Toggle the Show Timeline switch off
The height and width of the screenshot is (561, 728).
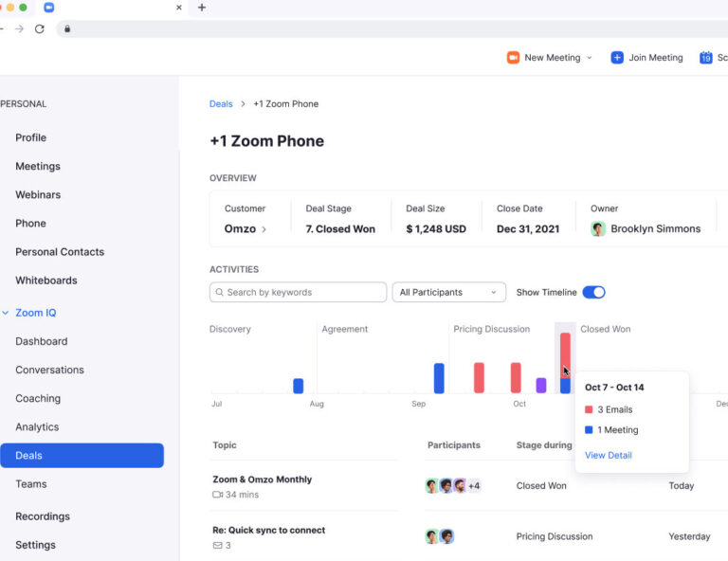(593, 292)
